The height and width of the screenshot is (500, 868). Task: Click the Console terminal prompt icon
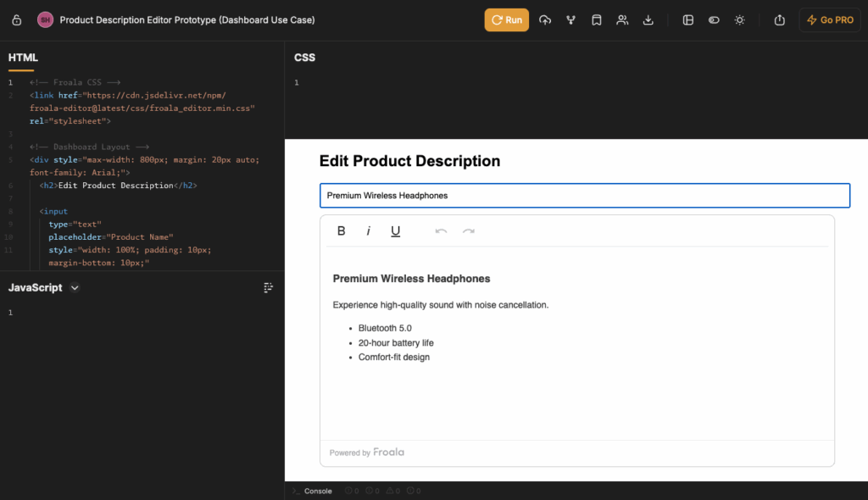click(296, 492)
